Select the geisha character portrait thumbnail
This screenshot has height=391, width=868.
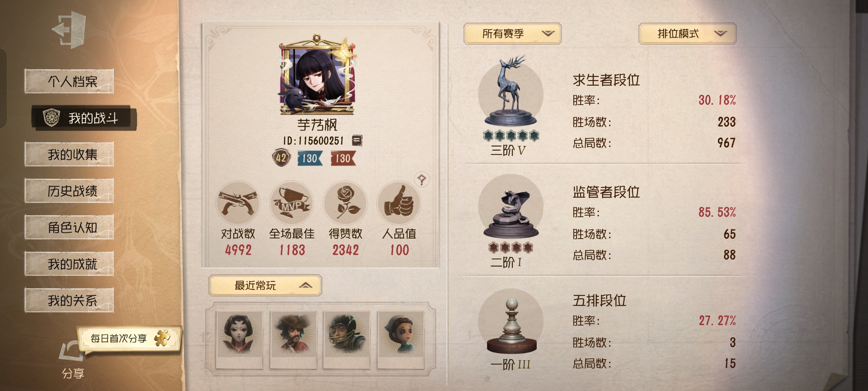click(x=239, y=339)
